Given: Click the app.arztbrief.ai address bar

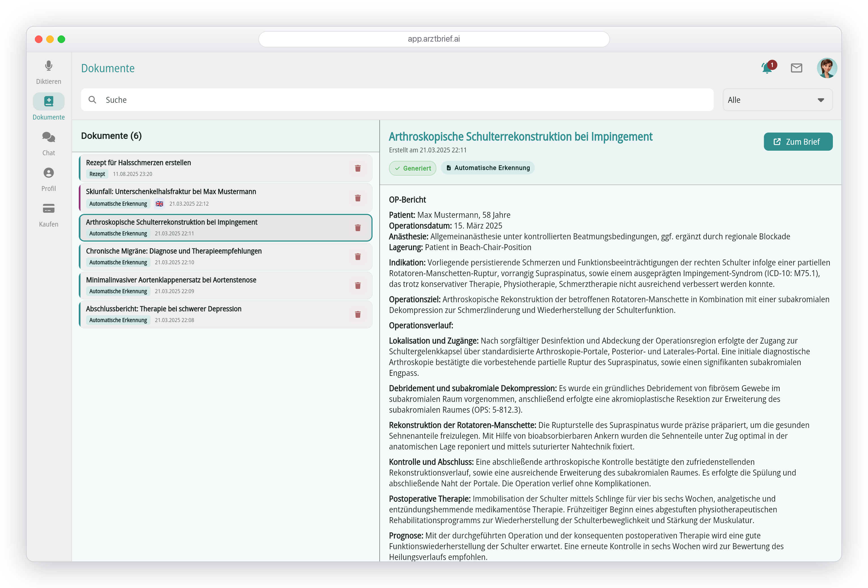Looking at the screenshot, I should point(434,39).
